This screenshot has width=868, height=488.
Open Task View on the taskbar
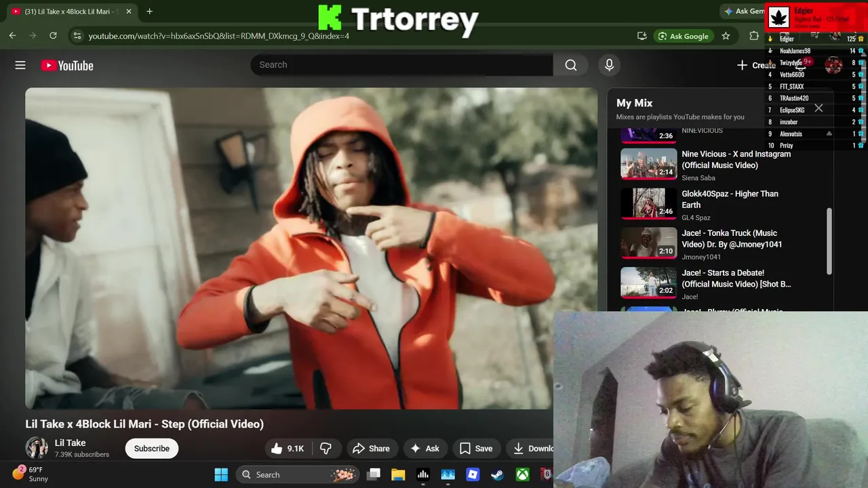click(x=374, y=474)
